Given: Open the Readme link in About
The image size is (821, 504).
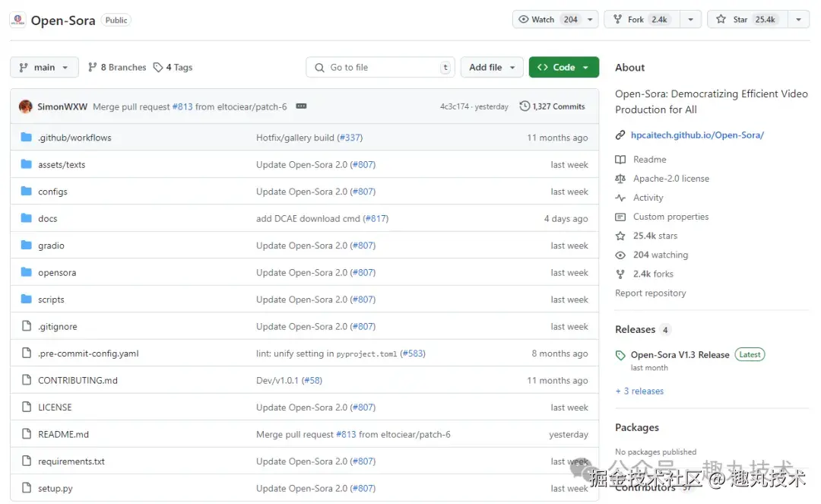Looking at the screenshot, I should (649, 159).
